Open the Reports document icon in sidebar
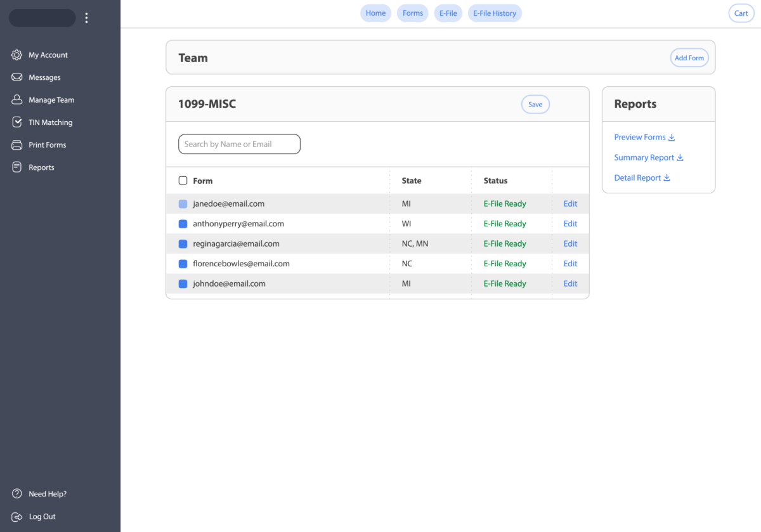761x532 pixels. tap(17, 167)
